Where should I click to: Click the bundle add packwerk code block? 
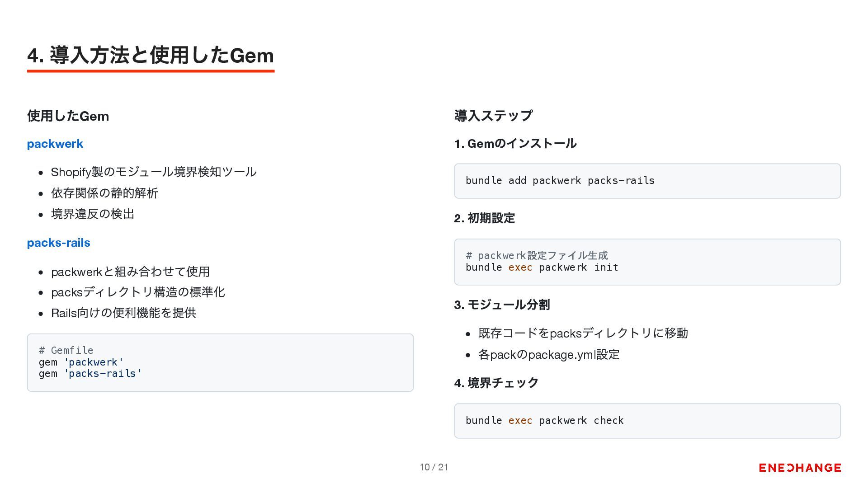pos(647,181)
